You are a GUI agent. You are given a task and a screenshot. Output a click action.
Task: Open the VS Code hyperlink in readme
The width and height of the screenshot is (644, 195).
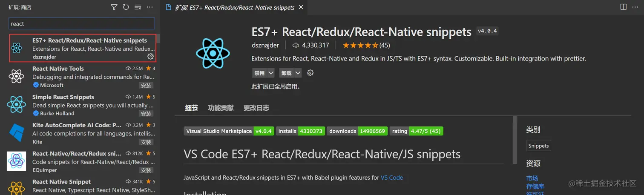point(392,178)
